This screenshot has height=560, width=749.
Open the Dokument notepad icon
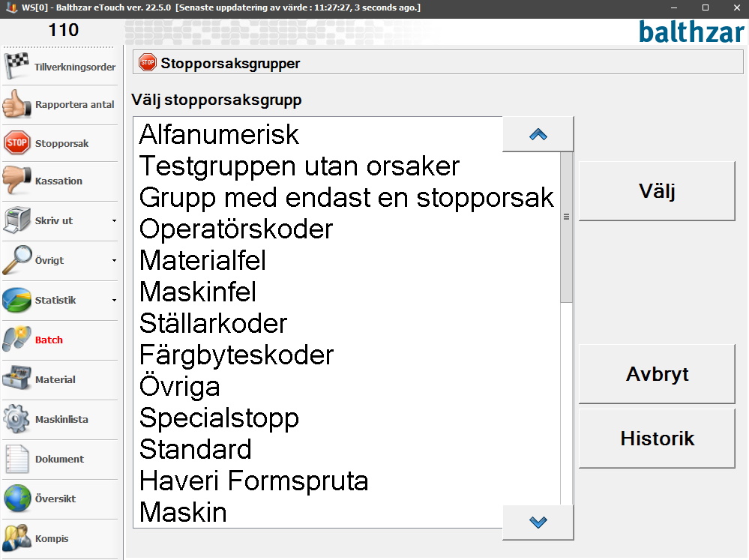17,459
